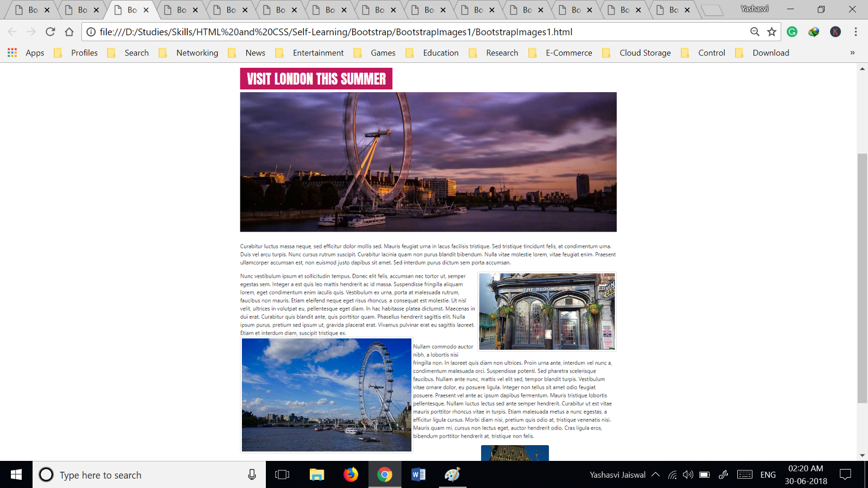Open the Education bookmark folder
Viewport: 868px width, 488px height.
(x=433, y=53)
